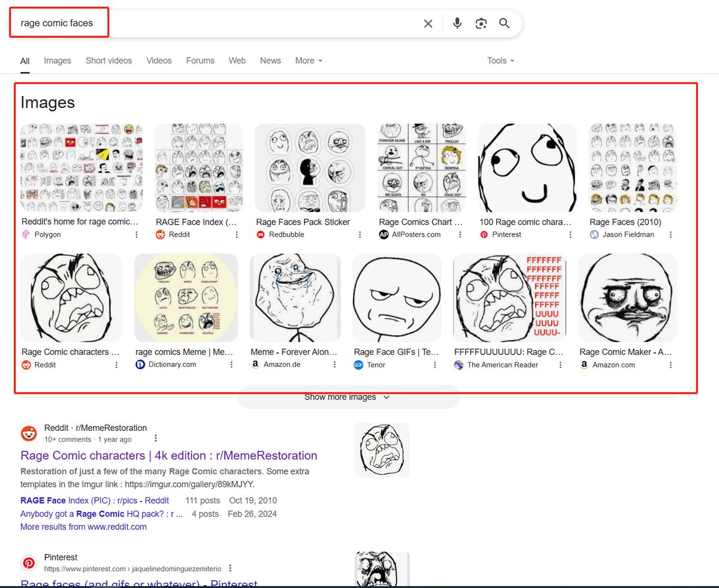This screenshot has height=588, width=719.
Task: Clear the search box with the X icon
Action: (428, 23)
